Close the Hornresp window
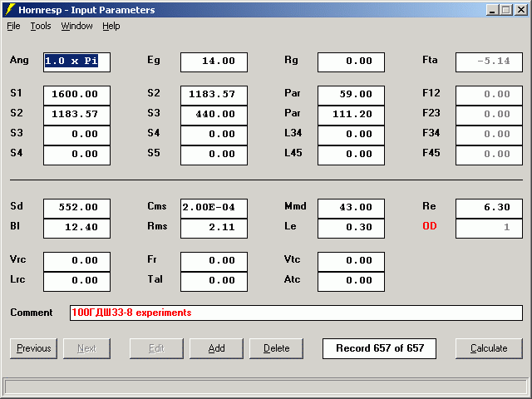Screen dimensions: 532x399 (521, 10)
